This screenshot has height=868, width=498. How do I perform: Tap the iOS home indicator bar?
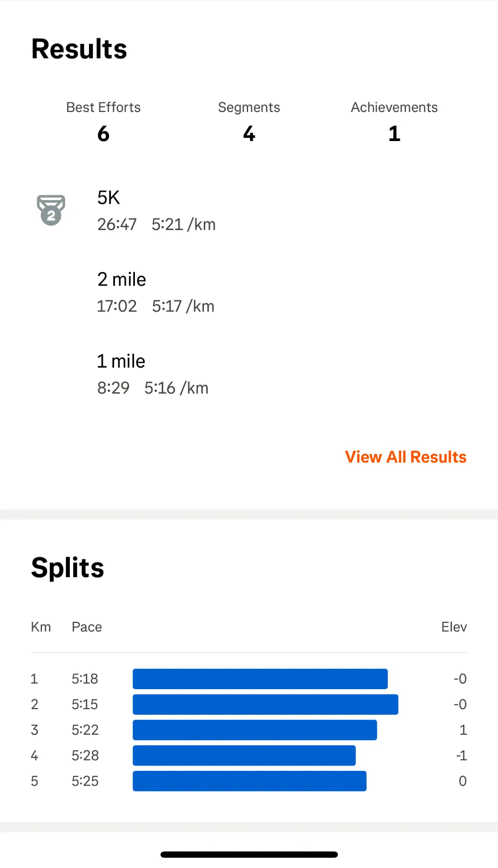pos(249,855)
